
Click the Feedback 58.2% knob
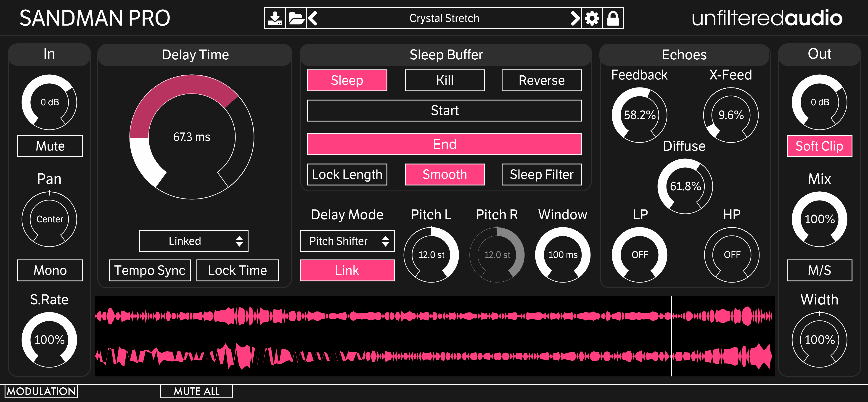tap(640, 115)
